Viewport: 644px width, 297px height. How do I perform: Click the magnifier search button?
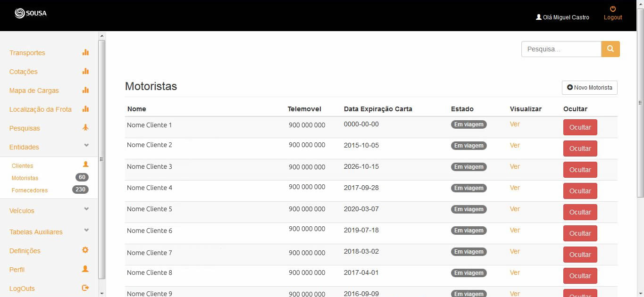point(610,49)
